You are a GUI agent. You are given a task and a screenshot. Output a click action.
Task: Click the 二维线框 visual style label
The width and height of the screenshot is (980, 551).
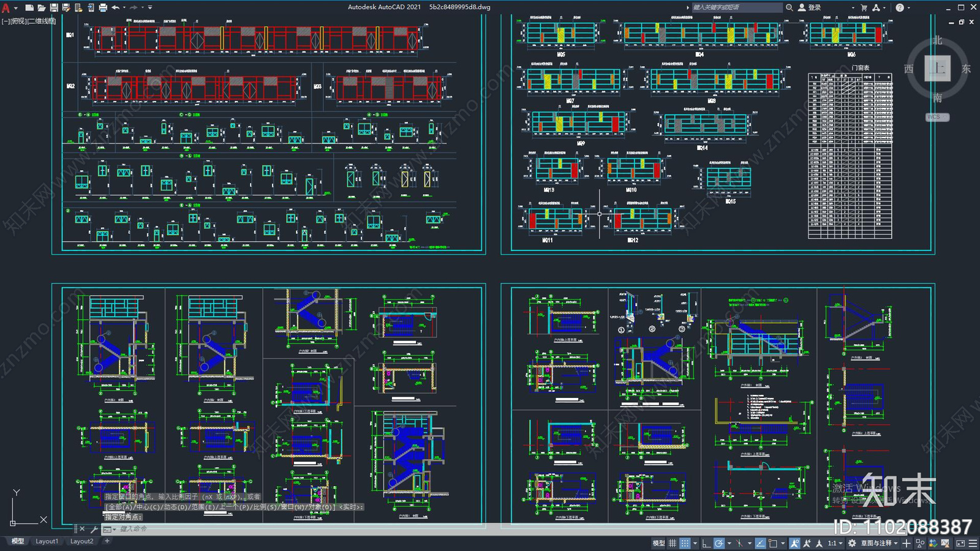point(42,21)
